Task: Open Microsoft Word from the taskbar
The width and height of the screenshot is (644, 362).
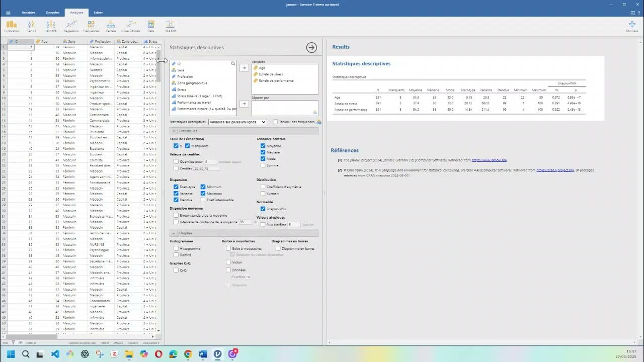Action: point(203,354)
